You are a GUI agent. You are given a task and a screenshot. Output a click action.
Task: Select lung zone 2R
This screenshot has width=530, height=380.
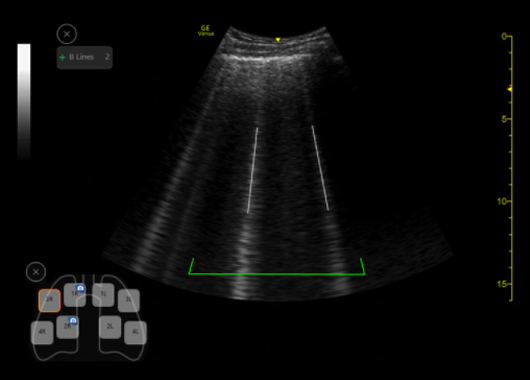[x=68, y=327]
